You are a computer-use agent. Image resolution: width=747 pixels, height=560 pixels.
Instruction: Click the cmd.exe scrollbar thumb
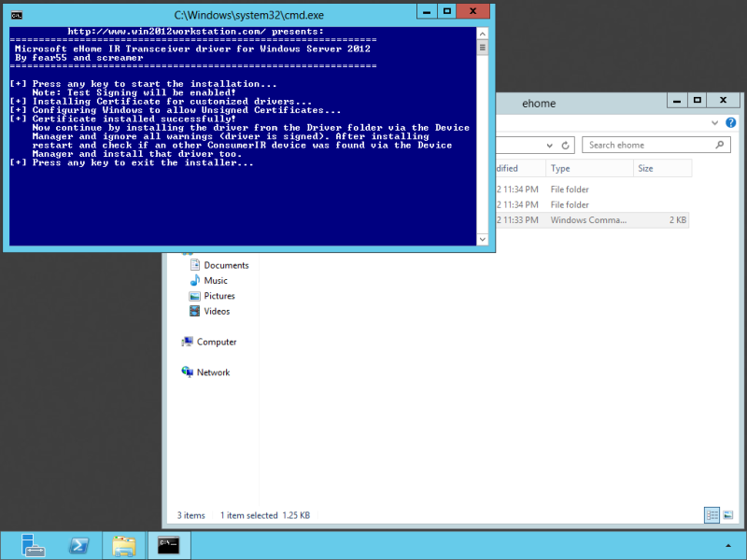point(482,48)
